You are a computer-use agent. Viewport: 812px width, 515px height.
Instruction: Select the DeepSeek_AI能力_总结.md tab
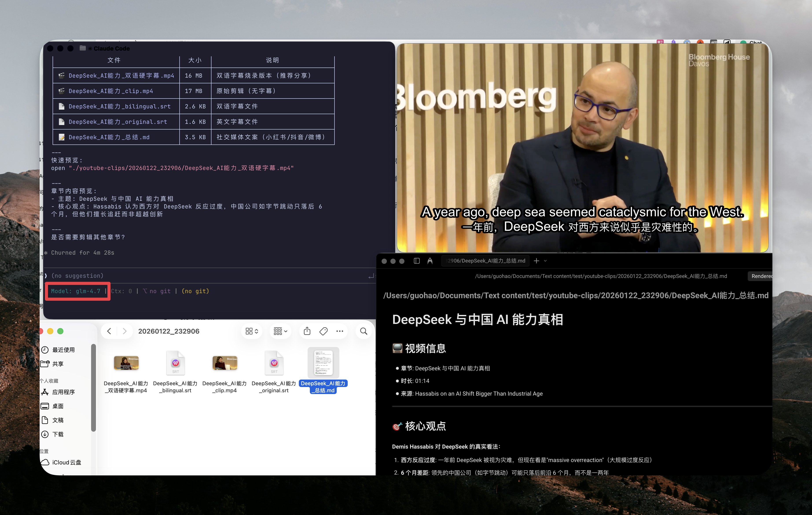[x=486, y=261]
